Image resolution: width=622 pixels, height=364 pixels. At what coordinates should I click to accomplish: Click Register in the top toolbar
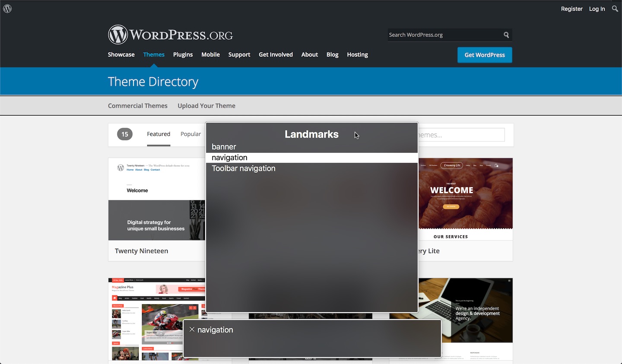pyautogui.click(x=571, y=9)
